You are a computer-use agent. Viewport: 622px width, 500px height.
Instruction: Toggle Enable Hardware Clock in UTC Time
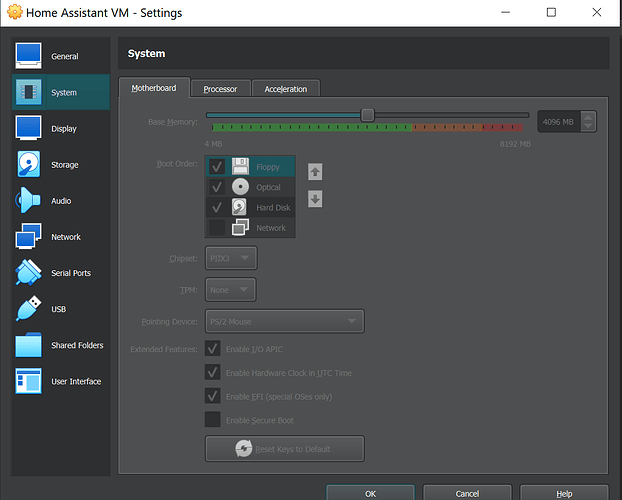[213, 372]
